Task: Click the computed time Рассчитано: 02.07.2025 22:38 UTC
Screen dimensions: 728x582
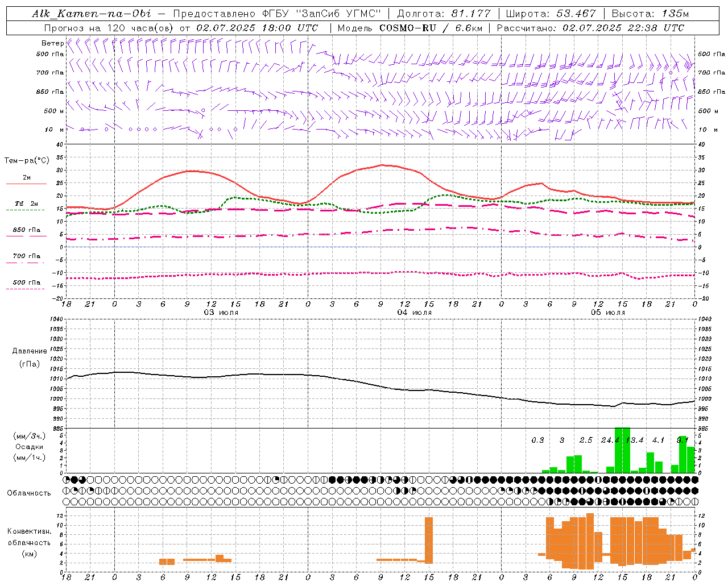Action: [x=590, y=28]
